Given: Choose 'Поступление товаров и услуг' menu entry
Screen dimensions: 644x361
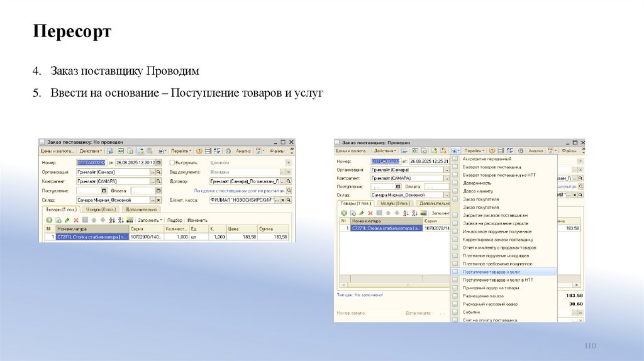Looking at the screenshot, I should pos(504,272).
